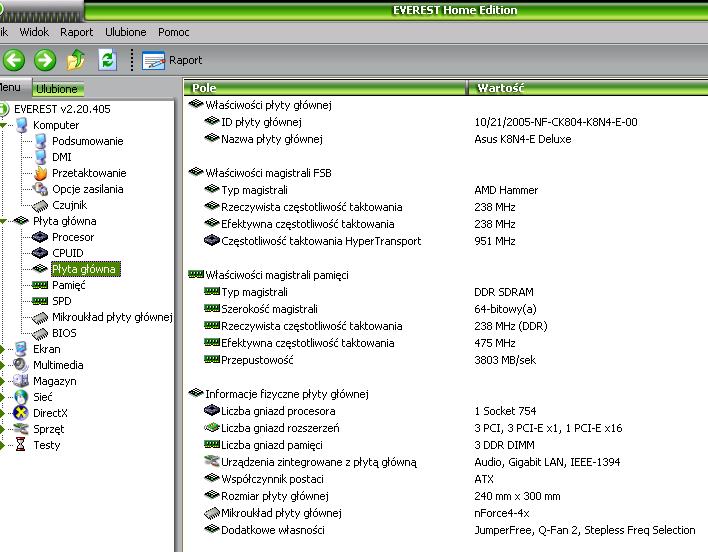This screenshot has height=552, width=708.
Task: Click the Refresh toolbar icon
Action: (107, 60)
